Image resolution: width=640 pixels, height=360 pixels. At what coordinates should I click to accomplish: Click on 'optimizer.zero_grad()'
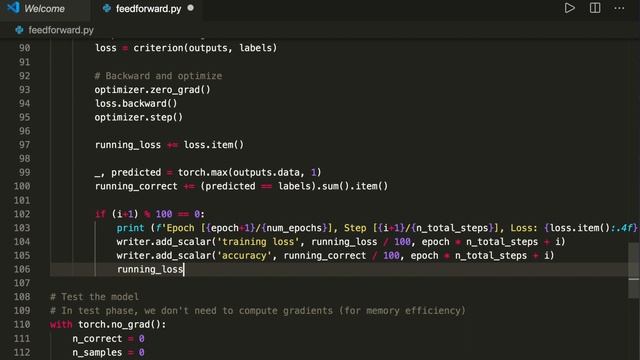(x=152, y=89)
